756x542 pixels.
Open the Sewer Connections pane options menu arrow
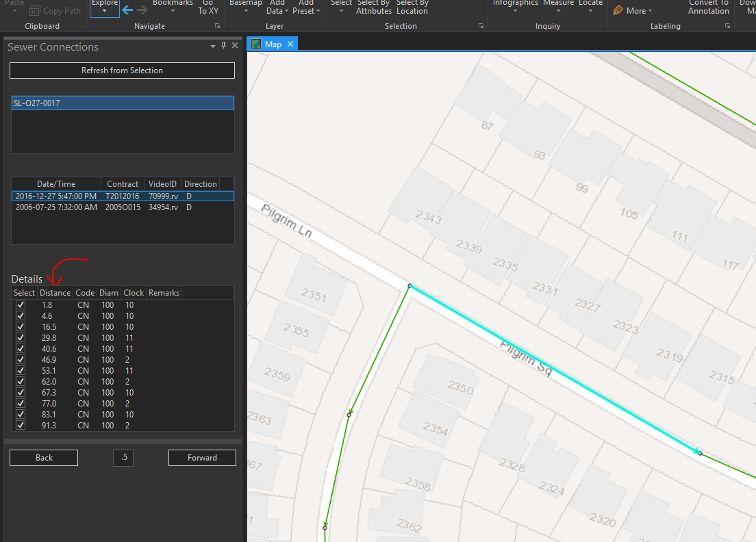pyautogui.click(x=212, y=47)
